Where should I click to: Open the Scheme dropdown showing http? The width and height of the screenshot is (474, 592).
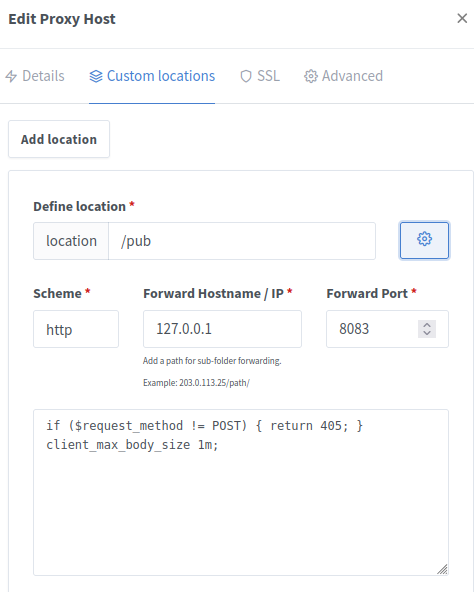pos(76,329)
